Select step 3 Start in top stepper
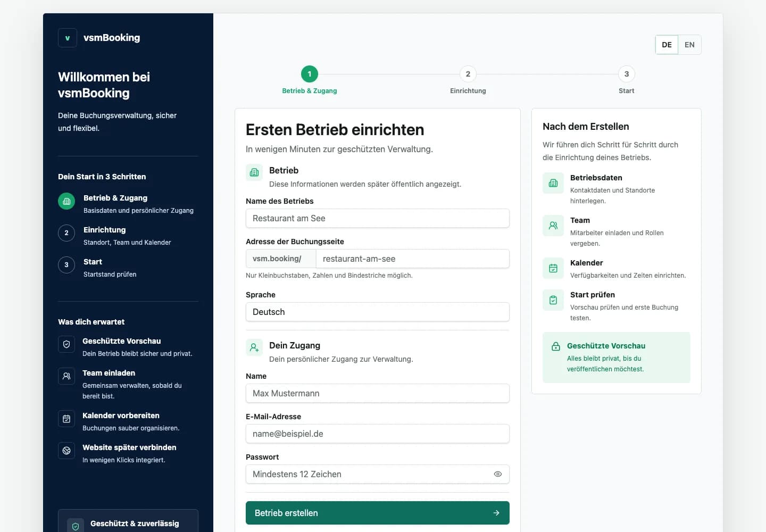Viewport: 766px width, 532px height. pos(627,80)
